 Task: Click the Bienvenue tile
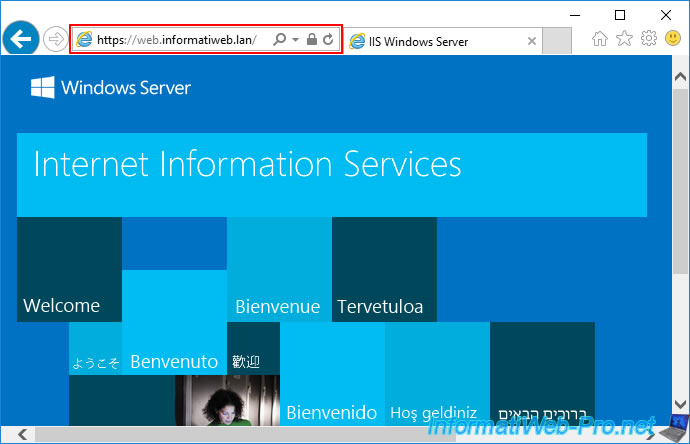(x=279, y=269)
